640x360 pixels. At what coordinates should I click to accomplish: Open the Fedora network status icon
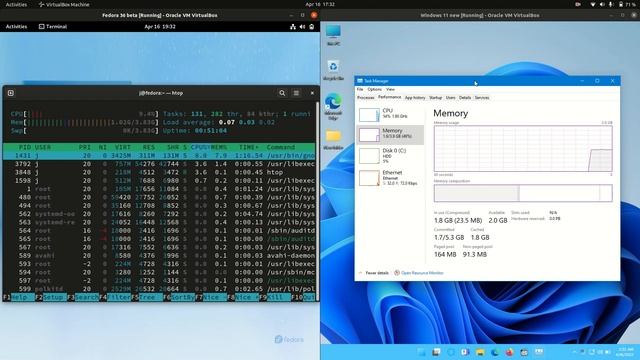click(x=293, y=27)
